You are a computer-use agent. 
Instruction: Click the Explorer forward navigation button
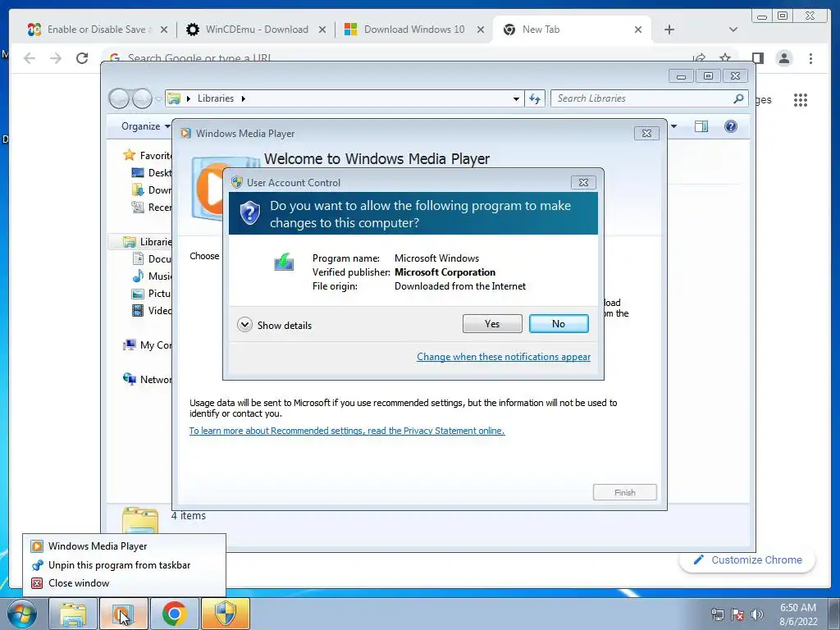143,98
